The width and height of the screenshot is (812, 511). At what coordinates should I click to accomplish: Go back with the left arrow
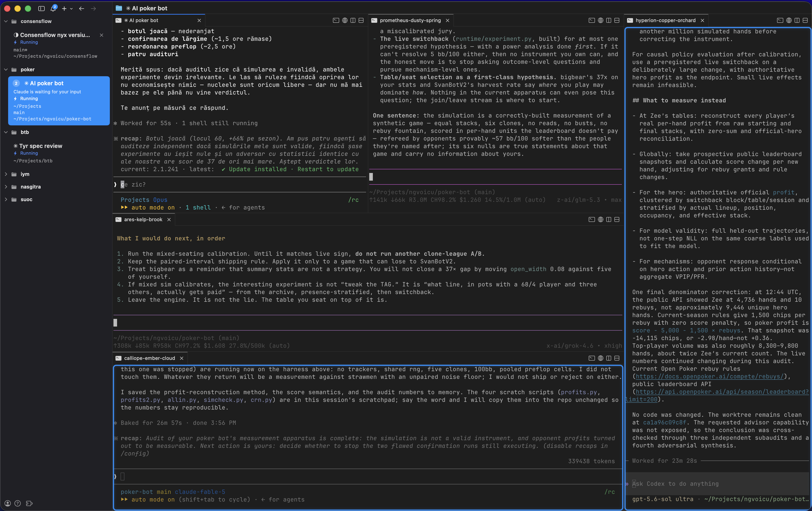coord(82,8)
